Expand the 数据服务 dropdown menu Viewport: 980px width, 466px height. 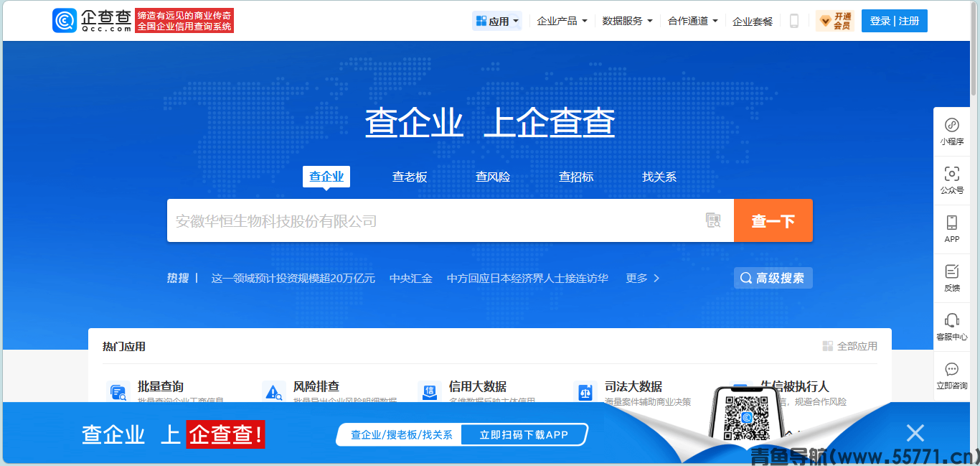627,21
